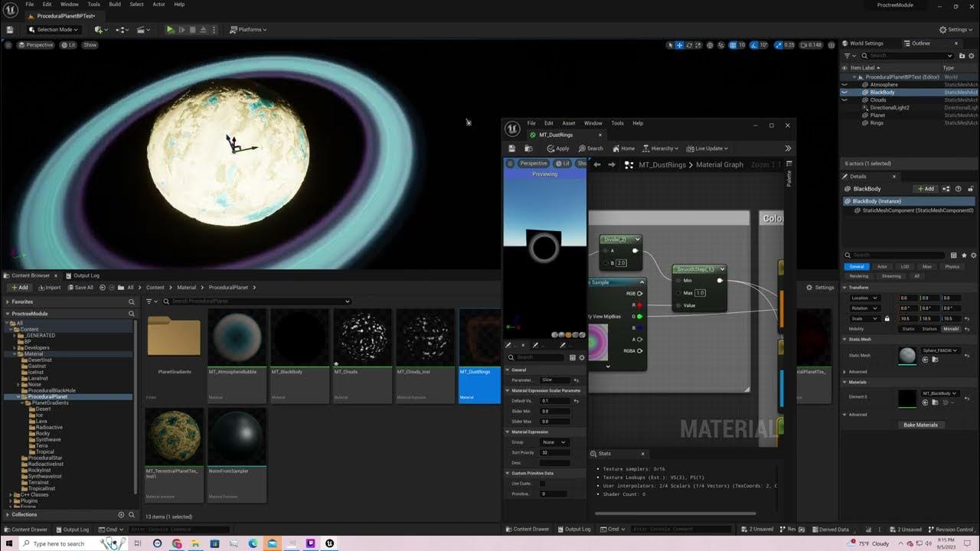Click Import button in Content Browser
Image resolution: width=980 pixels, height=551 pixels.
pos(49,288)
